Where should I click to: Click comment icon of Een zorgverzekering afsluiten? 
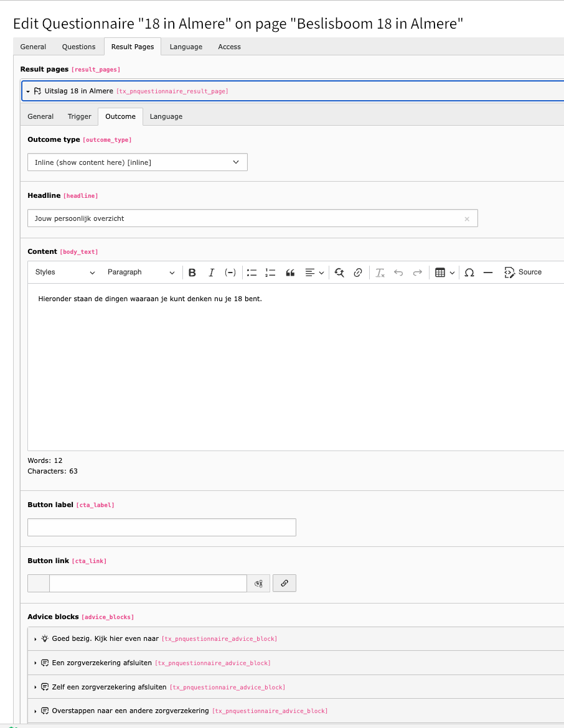click(45, 663)
